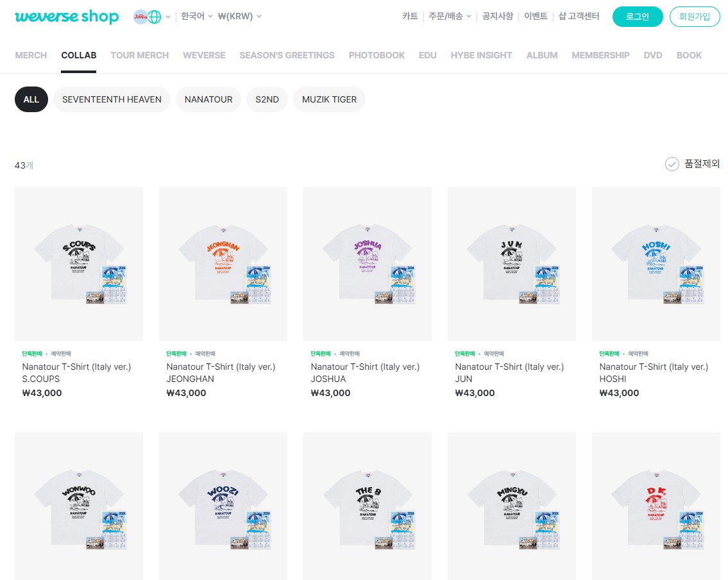Click the globe region icon
The height and width of the screenshot is (580, 728).
(x=155, y=17)
